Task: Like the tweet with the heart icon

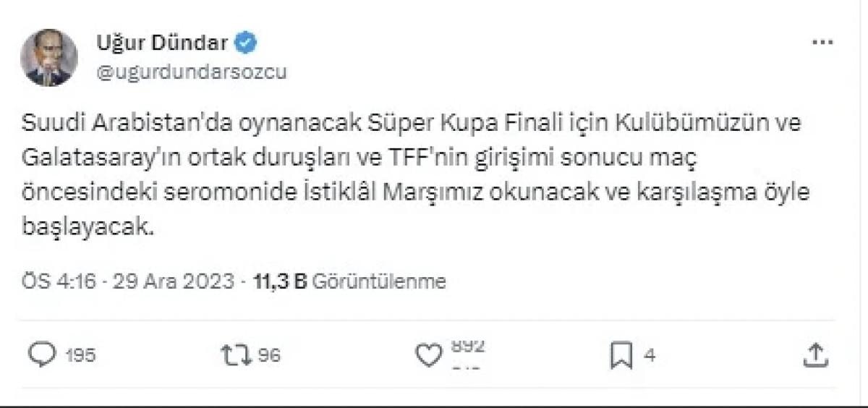Action: (428, 354)
